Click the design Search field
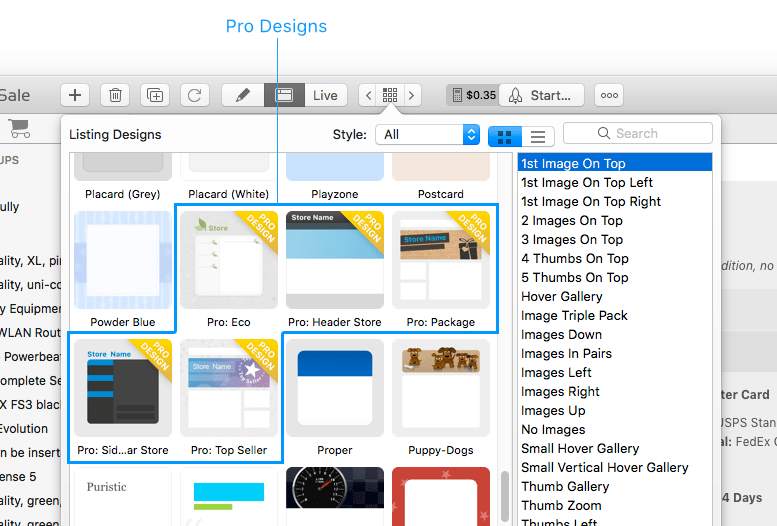This screenshot has width=777, height=526. click(x=638, y=133)
